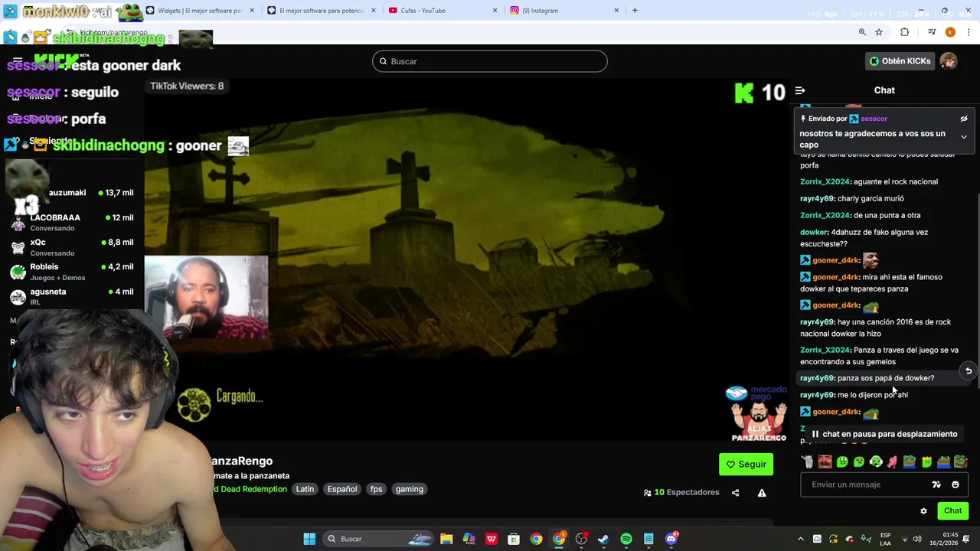The height and width of the screenshot is (551, 980).
Task: Switch to 'El mejor software para potenciar' tab
Action: point(322,11)
